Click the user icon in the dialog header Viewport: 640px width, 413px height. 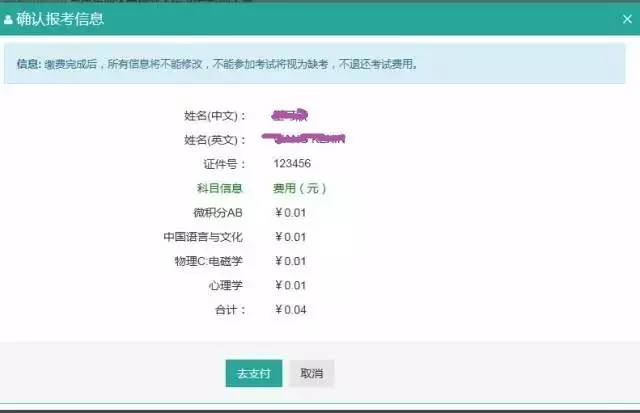coord(9,19)
